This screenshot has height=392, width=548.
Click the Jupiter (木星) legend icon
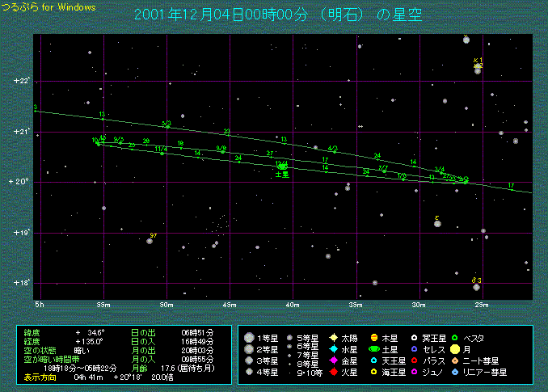(x=374, y=337)
